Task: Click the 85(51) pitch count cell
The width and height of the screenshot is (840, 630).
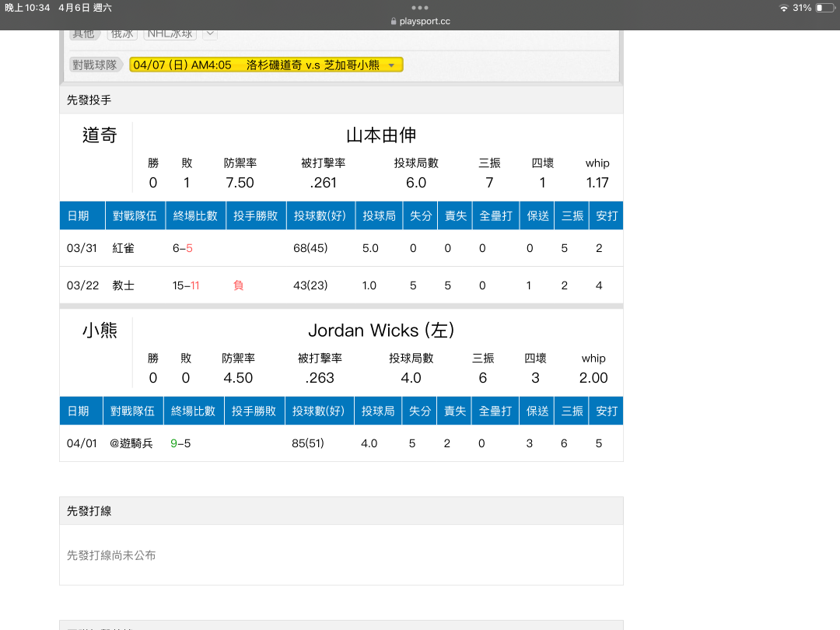Action: pos(308,443)
